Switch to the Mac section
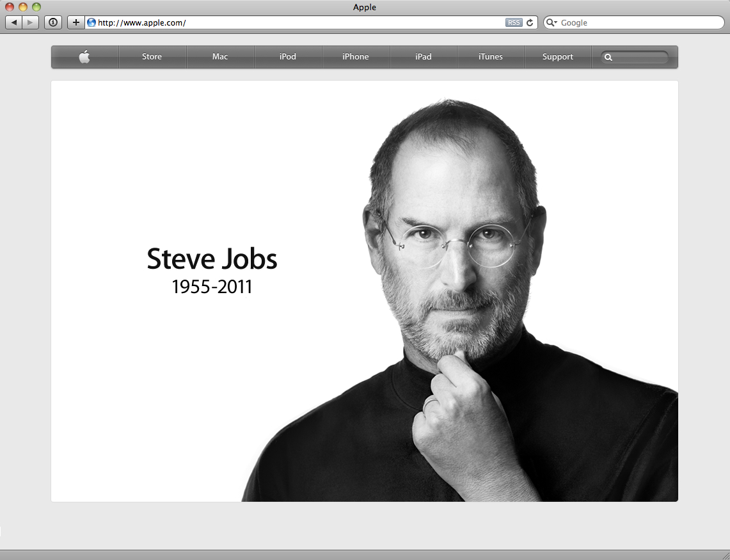The width and height of the screenshot is (730, 560). [x=220, y=57]
